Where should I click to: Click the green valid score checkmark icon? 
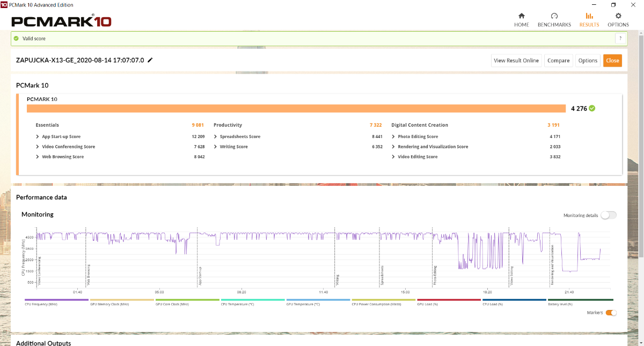tap(17, 39)
